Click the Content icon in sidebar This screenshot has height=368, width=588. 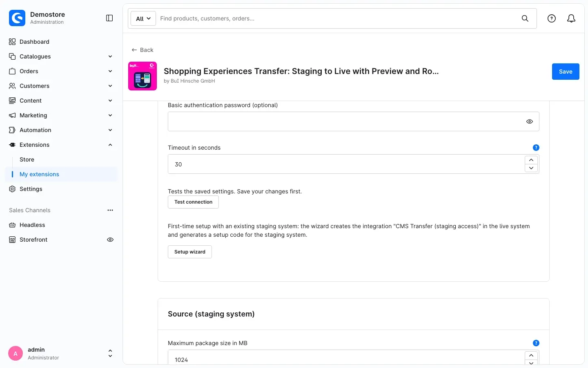pyautogui.click(x=12, y=101)
